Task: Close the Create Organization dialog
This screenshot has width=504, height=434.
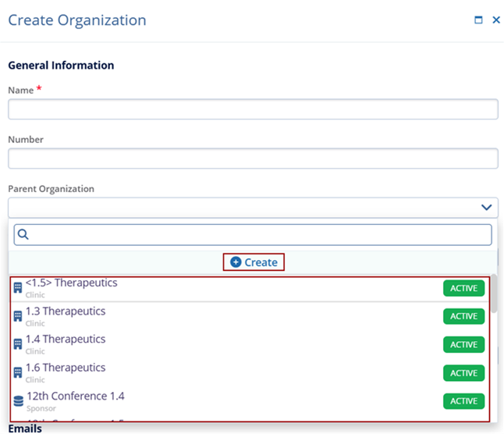Action: pos(496,20)
